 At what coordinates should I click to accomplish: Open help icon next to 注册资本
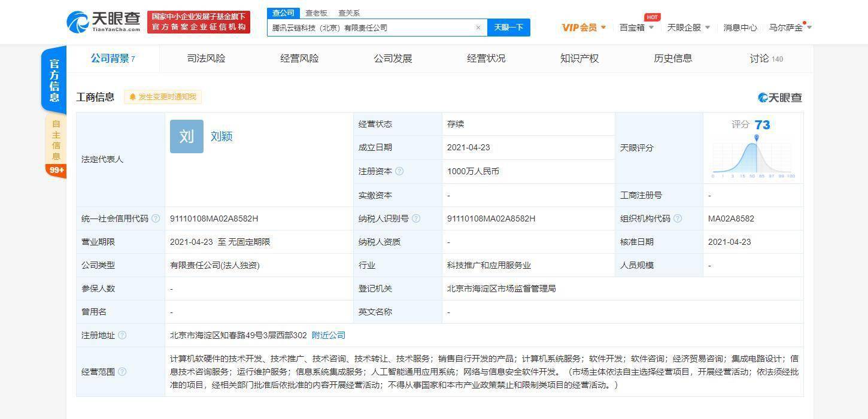click(x=399, y=171)
